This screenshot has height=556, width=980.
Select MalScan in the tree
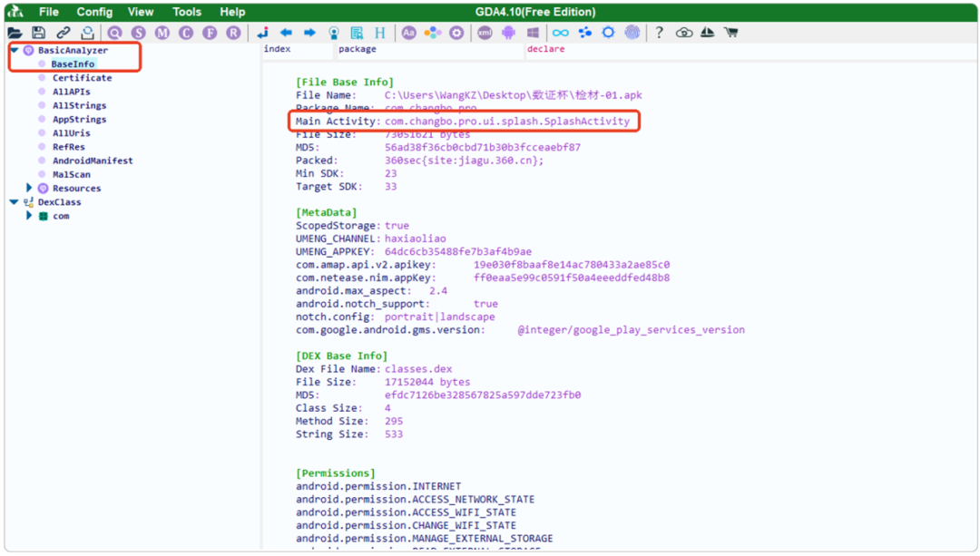(72, 174)
